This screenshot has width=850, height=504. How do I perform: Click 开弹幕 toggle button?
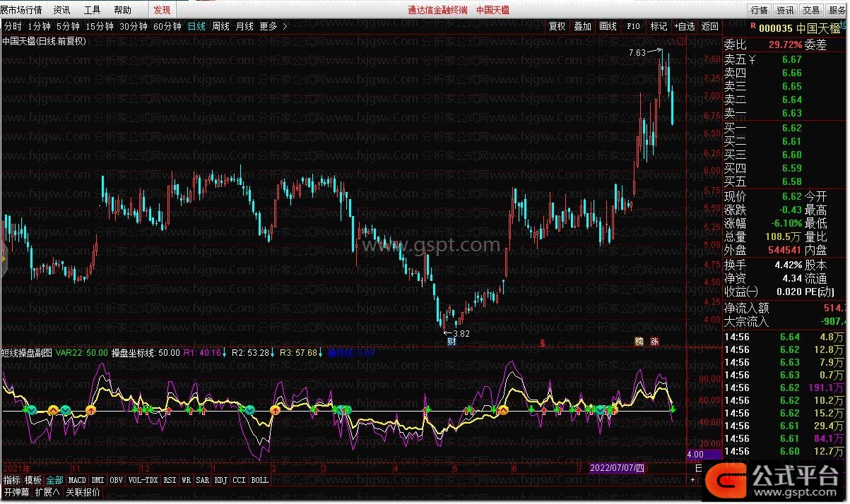click(x=16, y=493)
